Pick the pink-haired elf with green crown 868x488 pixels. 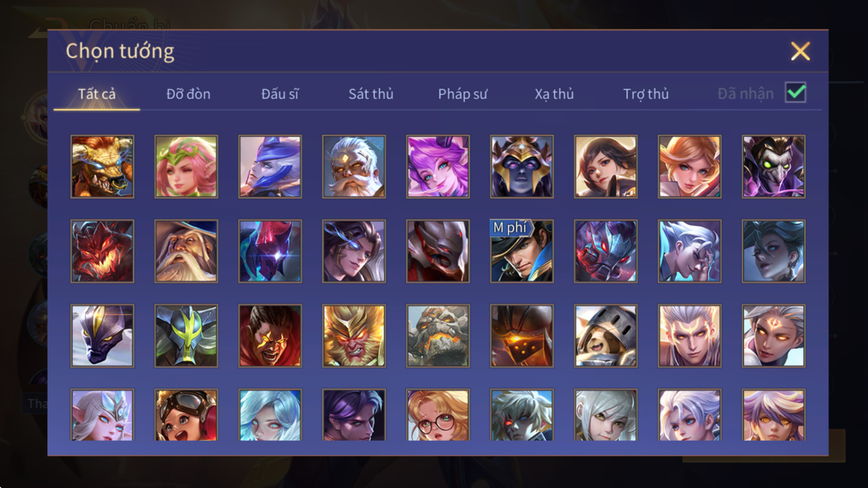point(186,166)
